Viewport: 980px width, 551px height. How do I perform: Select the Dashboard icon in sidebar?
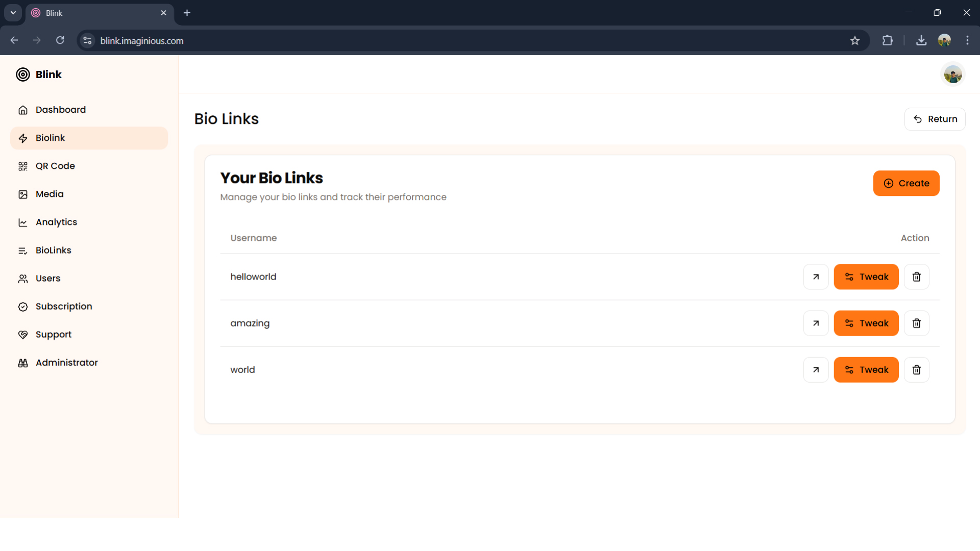coord(23,110)
